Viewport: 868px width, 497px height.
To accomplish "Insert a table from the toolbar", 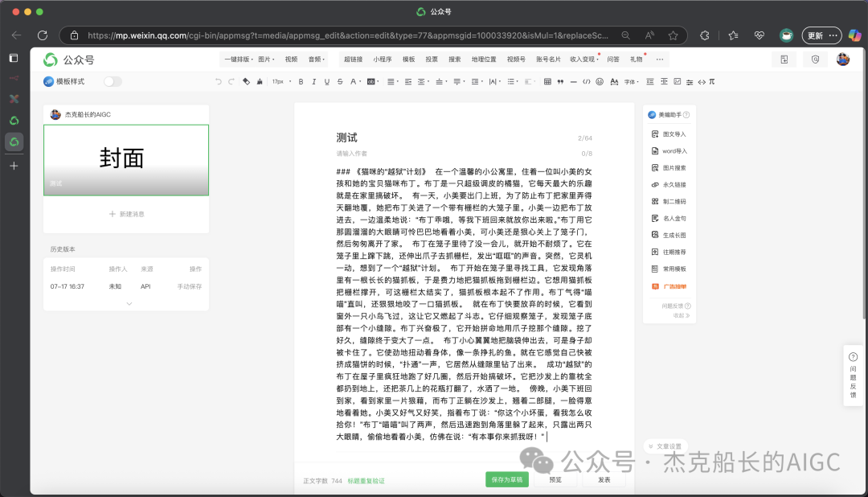I will [547, 81].
